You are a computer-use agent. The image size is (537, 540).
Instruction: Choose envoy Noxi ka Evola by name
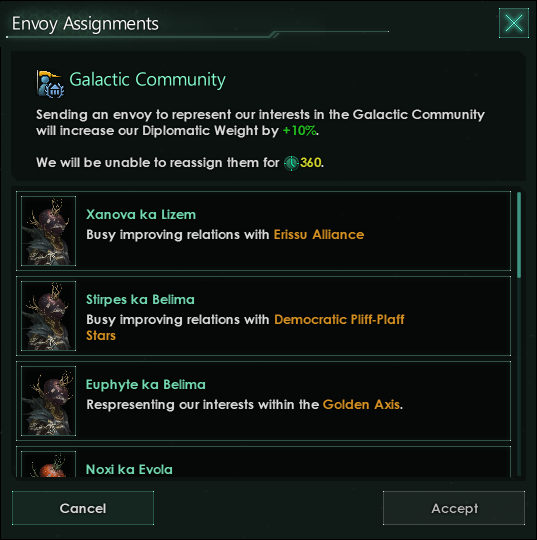pos(129,470)
